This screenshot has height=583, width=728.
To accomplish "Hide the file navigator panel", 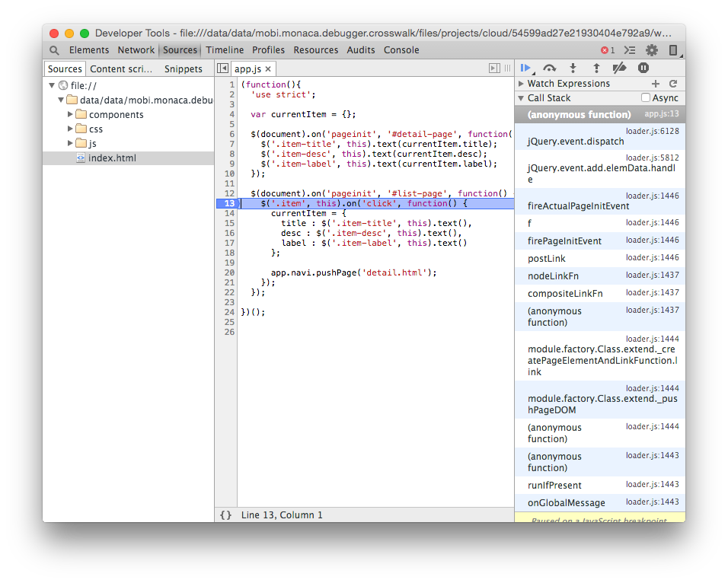I will point(222,68).
